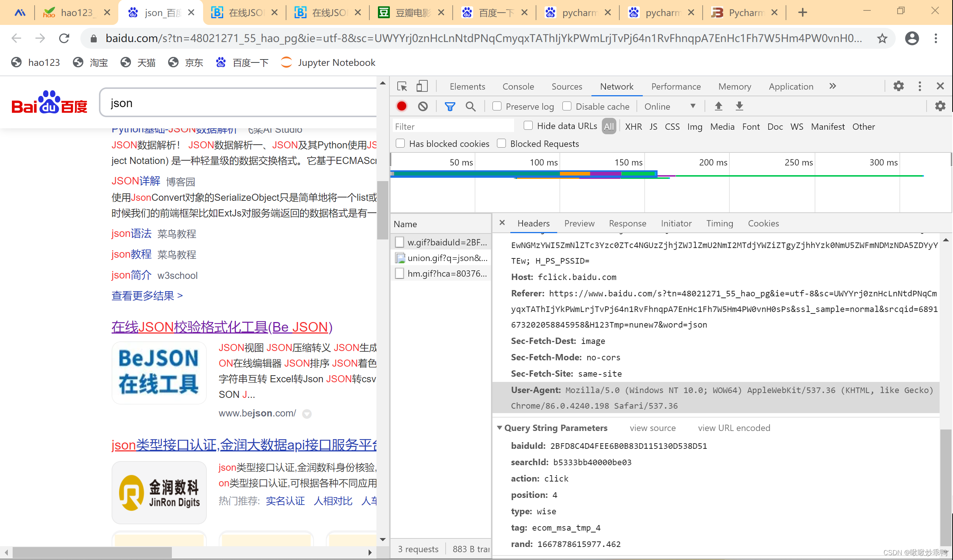Open the Online throttling dropdown

(670, 107)
